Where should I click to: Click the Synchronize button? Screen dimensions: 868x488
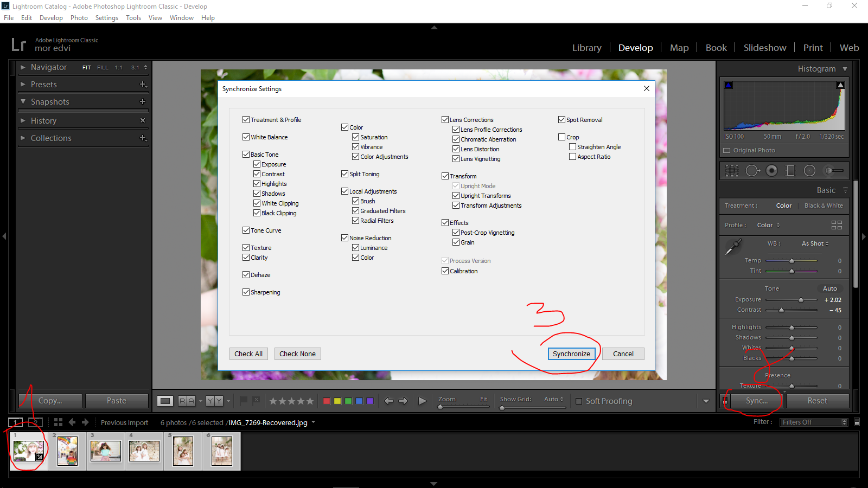[x=571, y=354]
